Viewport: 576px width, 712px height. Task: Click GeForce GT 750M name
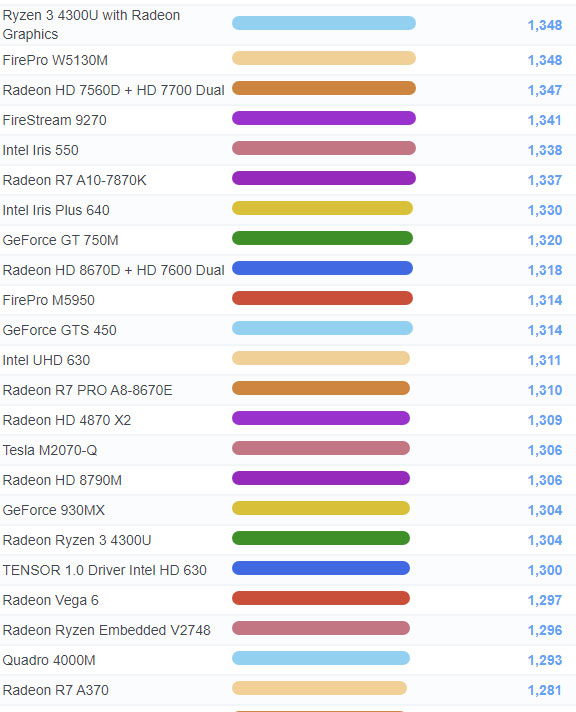pyautogui.click(x=60, y=240)
